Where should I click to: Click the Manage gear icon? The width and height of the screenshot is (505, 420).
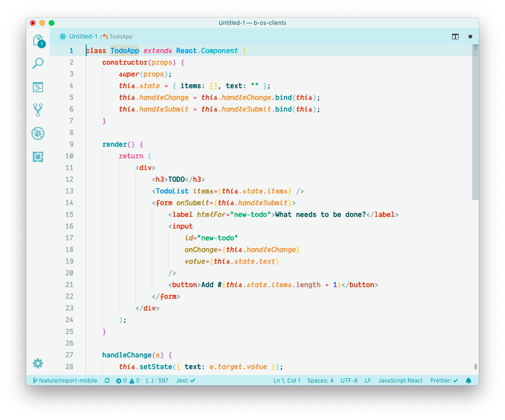[38, 363]
